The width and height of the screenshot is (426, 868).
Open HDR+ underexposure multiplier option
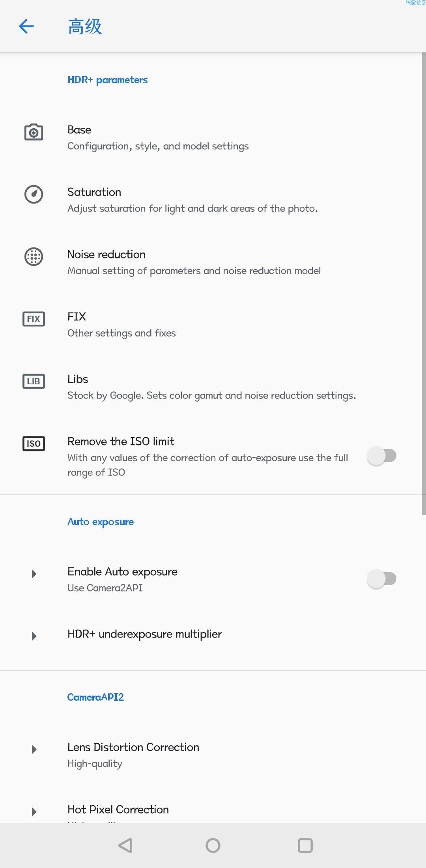(x=213, y=634)
